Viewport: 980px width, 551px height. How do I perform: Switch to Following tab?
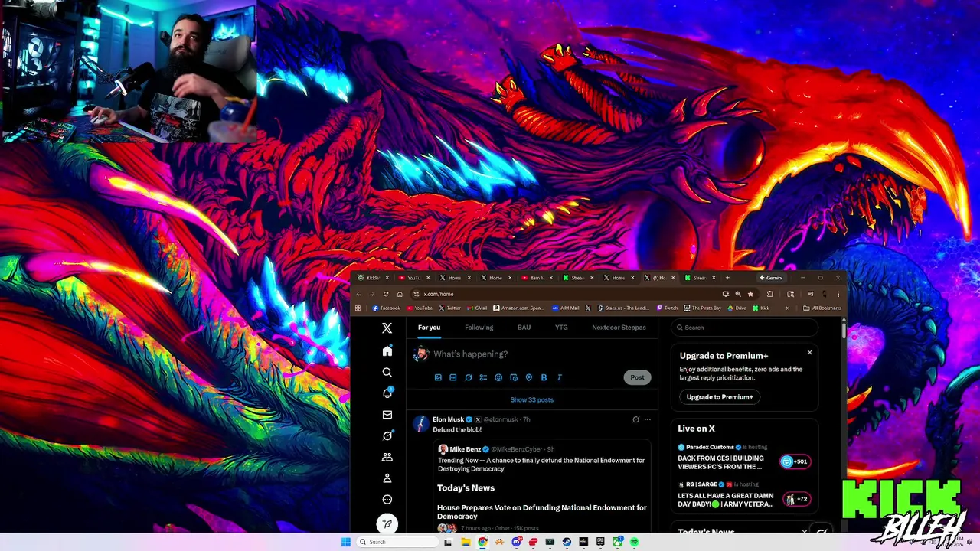point(479,328)
